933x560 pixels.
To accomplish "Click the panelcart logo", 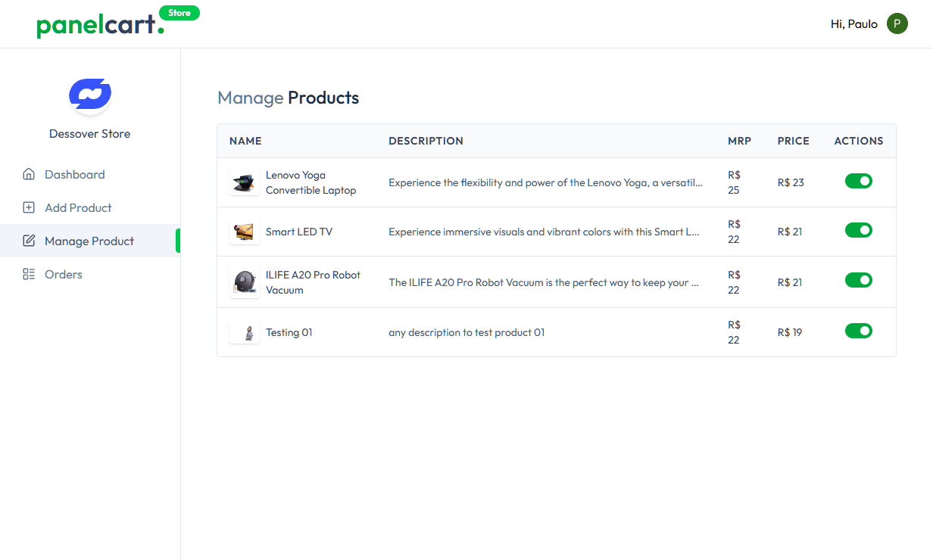I will point(100,25).
